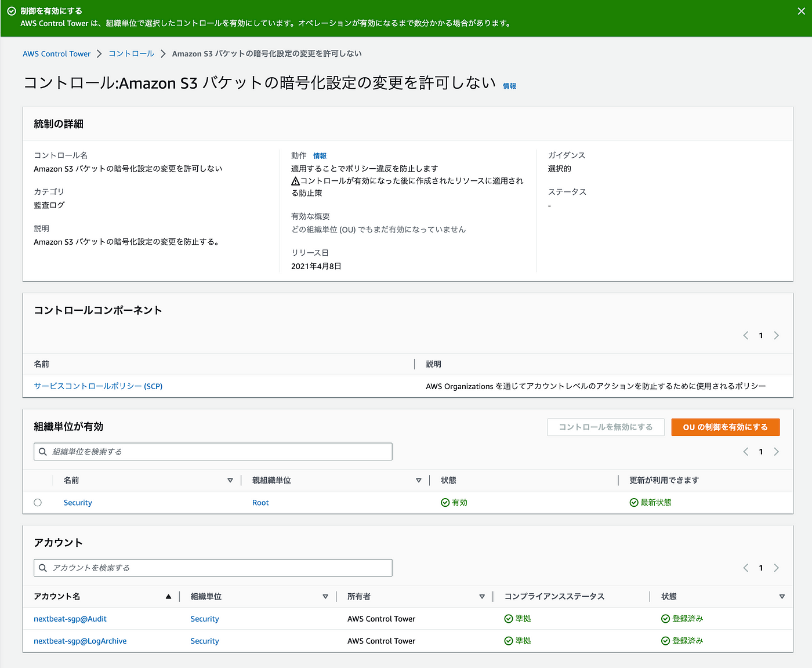
Task: Open the Security link in the Audit row
Action: [205, 619]
